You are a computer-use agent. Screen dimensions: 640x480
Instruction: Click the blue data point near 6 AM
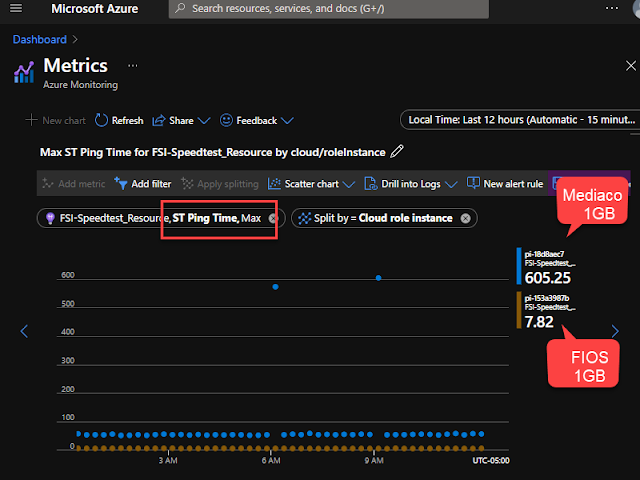click(276, 287)
